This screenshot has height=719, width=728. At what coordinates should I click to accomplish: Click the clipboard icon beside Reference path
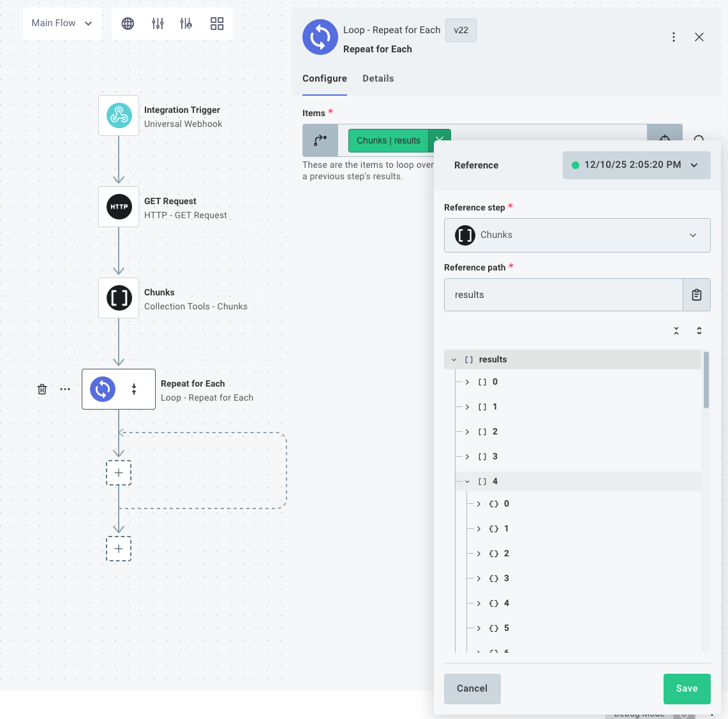coord(697,295)
